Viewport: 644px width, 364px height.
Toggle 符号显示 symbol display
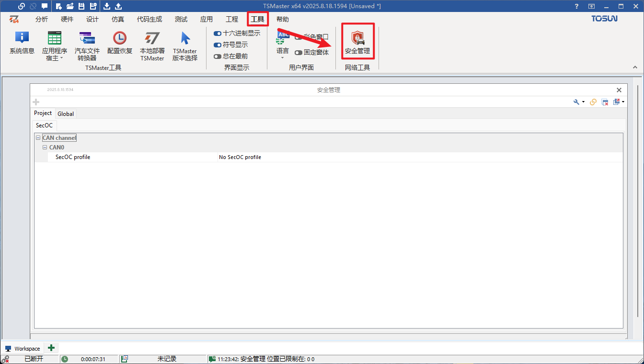[230, 45]
